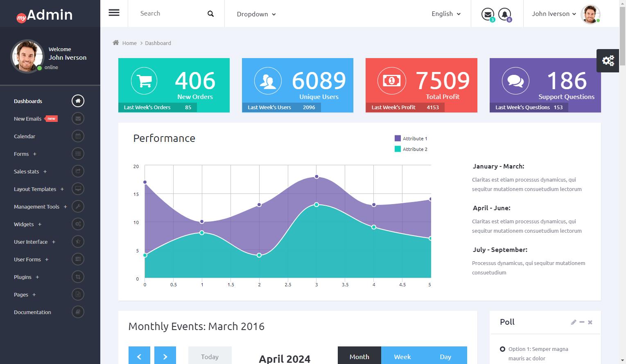This screenshot has width=626, height=364.
Task: Click the Calendar sidebar icon
Action: pyautogui.click(x=78, y=136)
